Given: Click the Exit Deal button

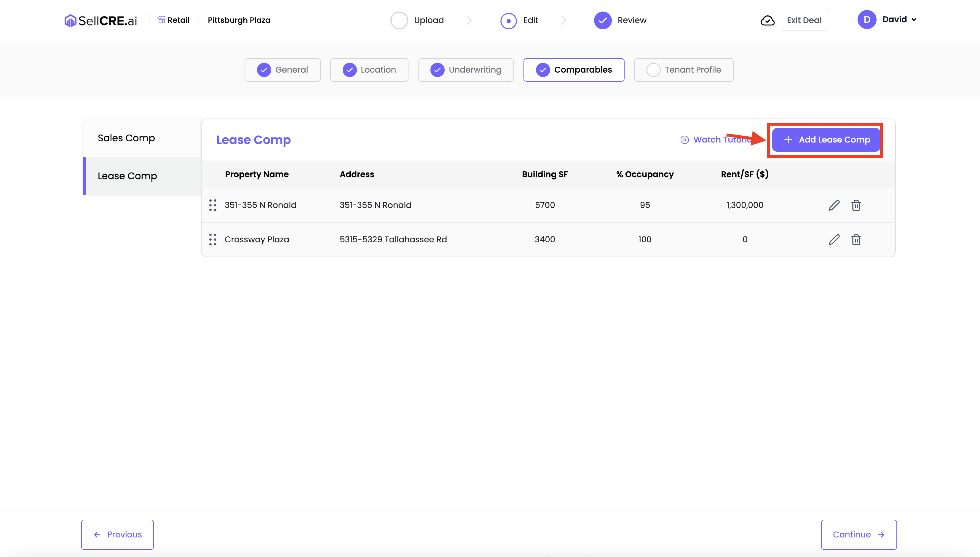Looking at the screenshot, I should (804, 21).
